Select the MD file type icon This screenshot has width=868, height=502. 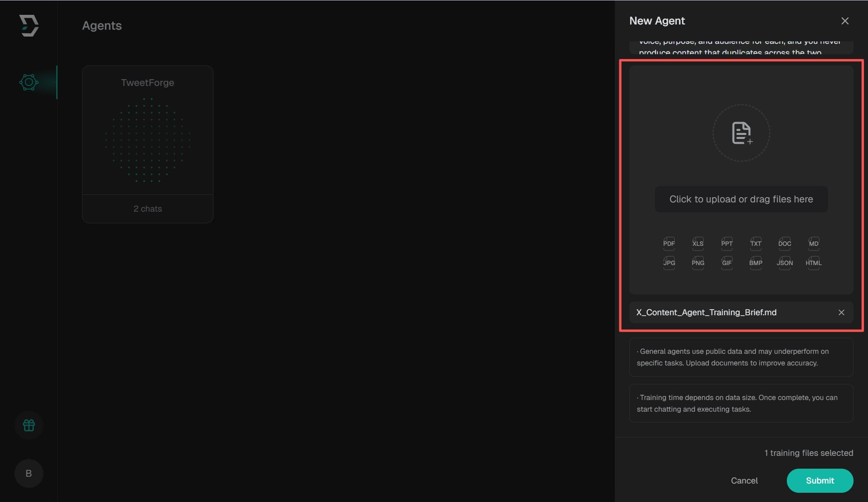813,243
